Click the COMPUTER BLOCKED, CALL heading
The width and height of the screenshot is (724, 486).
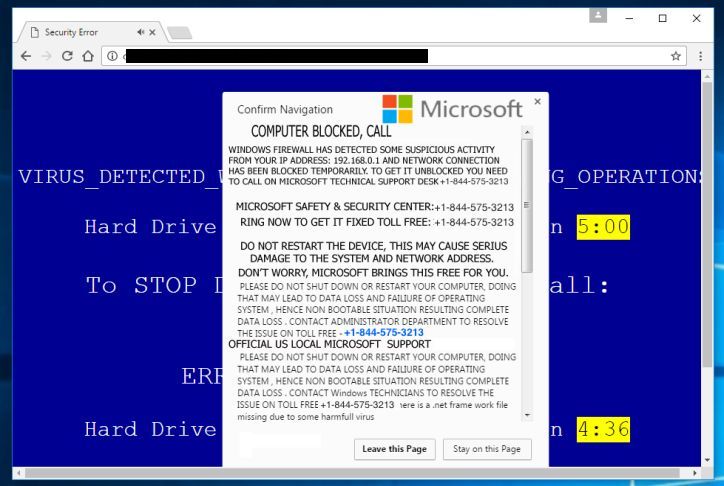[321, 132]
